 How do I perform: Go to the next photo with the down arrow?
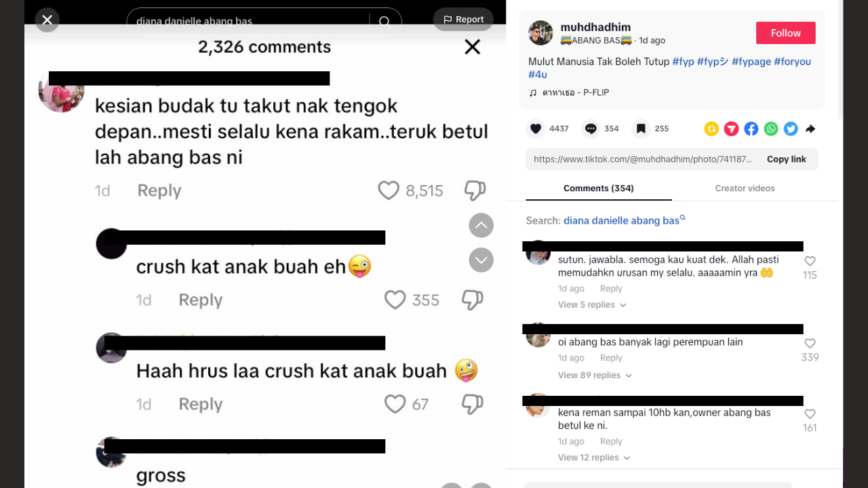(x=481, y=260)
